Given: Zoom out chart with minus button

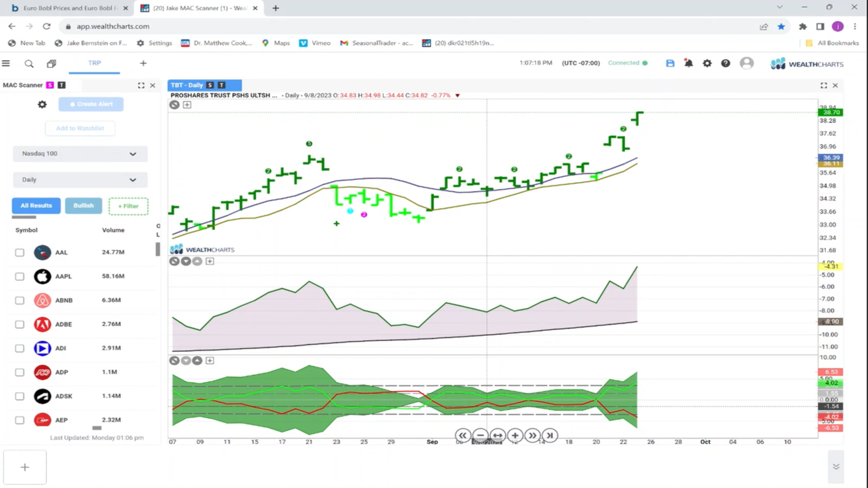Looking at the screenshot, I should pos(480,436).
